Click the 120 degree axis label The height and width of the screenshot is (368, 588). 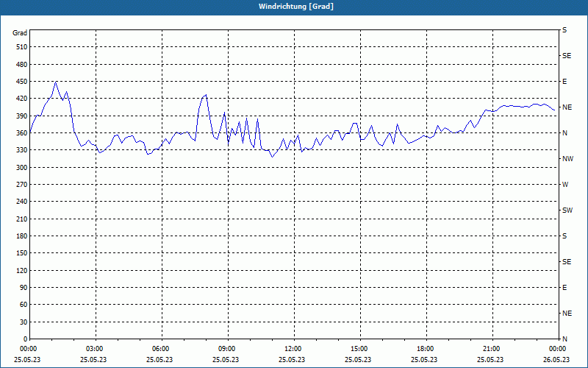coord(22,270)
